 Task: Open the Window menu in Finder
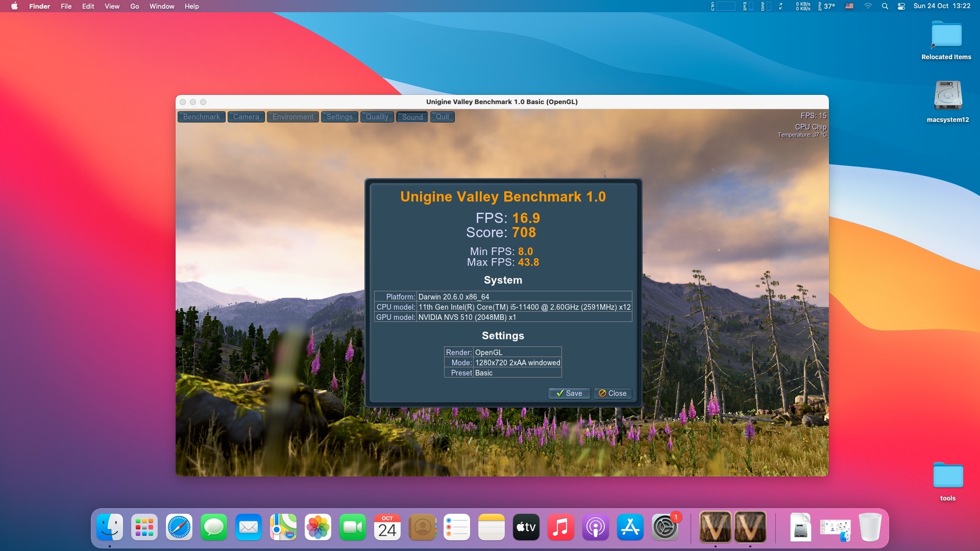[161, 6]
